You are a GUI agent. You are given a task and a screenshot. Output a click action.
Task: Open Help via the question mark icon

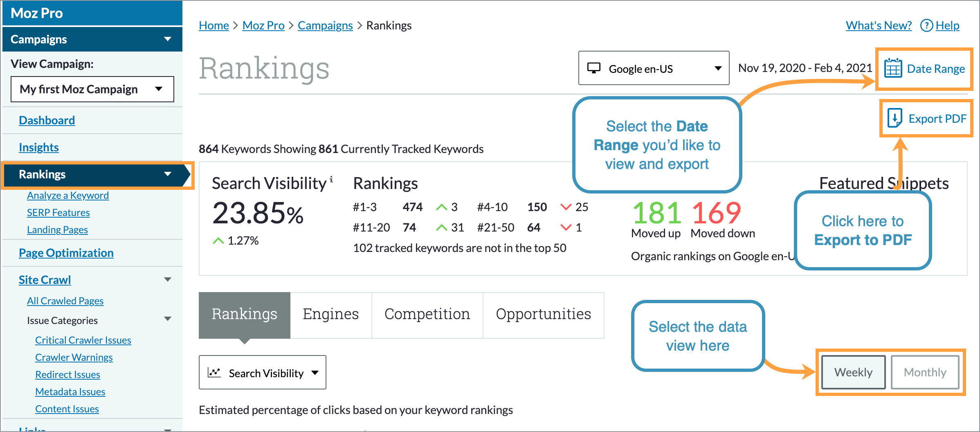click(x=926, y=25)
